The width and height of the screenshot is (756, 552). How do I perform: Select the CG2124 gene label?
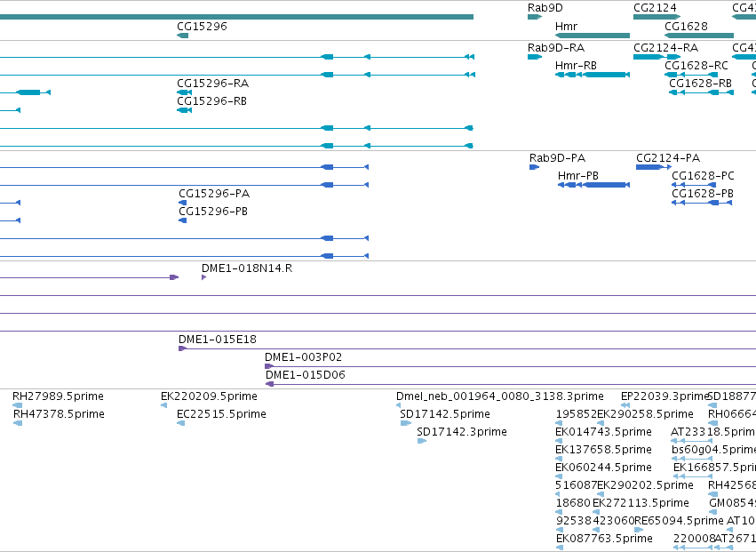[x=655, y=8]
